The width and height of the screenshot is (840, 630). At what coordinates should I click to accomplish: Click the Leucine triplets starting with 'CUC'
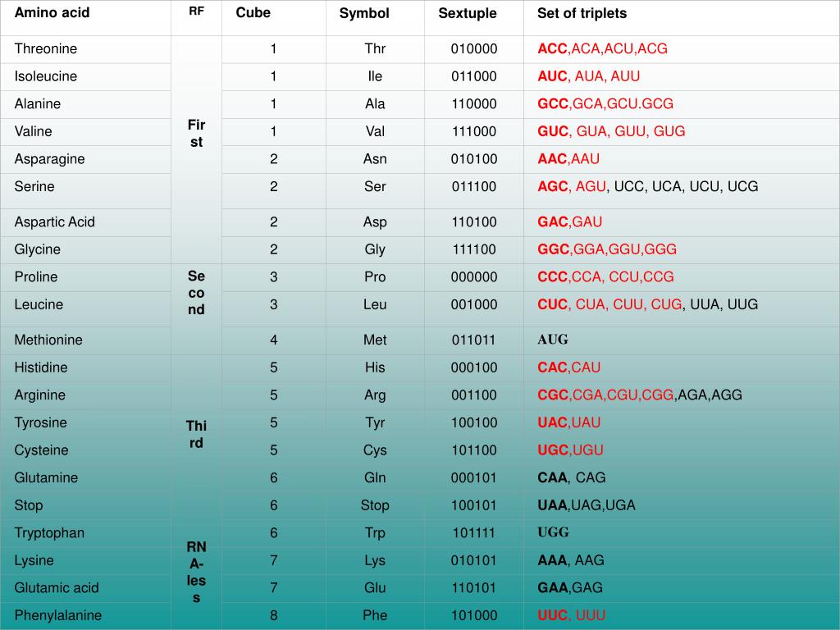(x=648, y=304)
